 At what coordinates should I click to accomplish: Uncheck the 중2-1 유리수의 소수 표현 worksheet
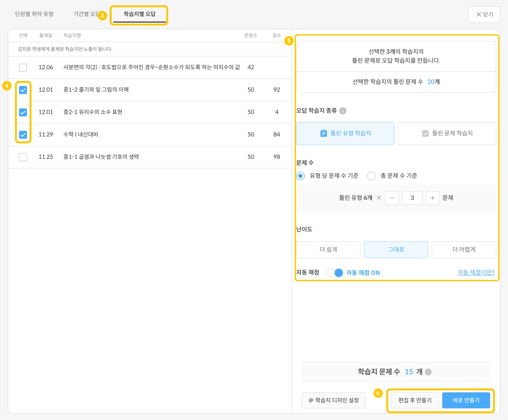coord(23,112)
